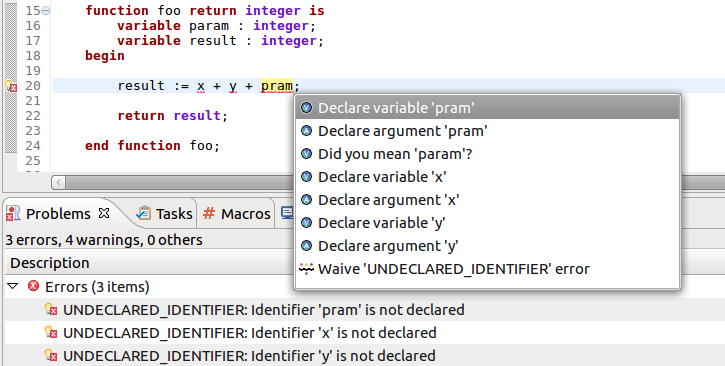The width and height of the screenshot is (725, 366).
Task: Switch to the Problems tab
Action: coord(58,214)
